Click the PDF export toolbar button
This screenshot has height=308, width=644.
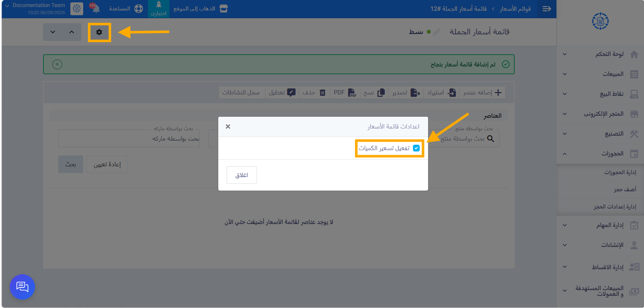345,92
